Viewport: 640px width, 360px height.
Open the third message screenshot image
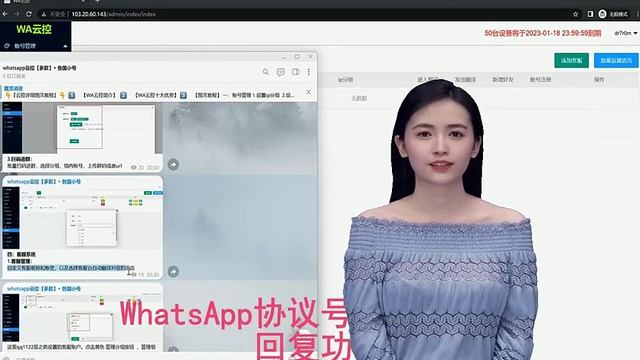coord(82,318)
